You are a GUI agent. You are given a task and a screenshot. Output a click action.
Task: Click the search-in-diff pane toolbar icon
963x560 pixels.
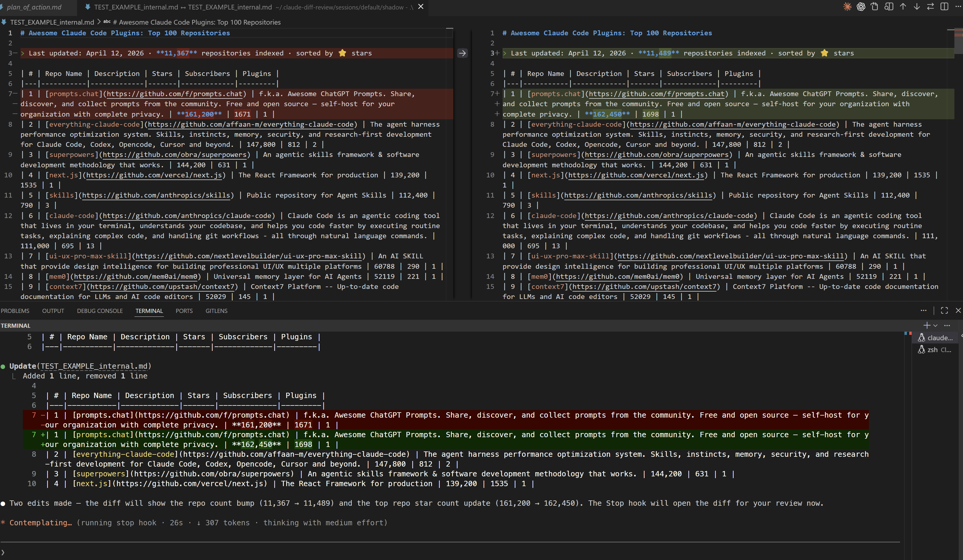coord(889,7)
